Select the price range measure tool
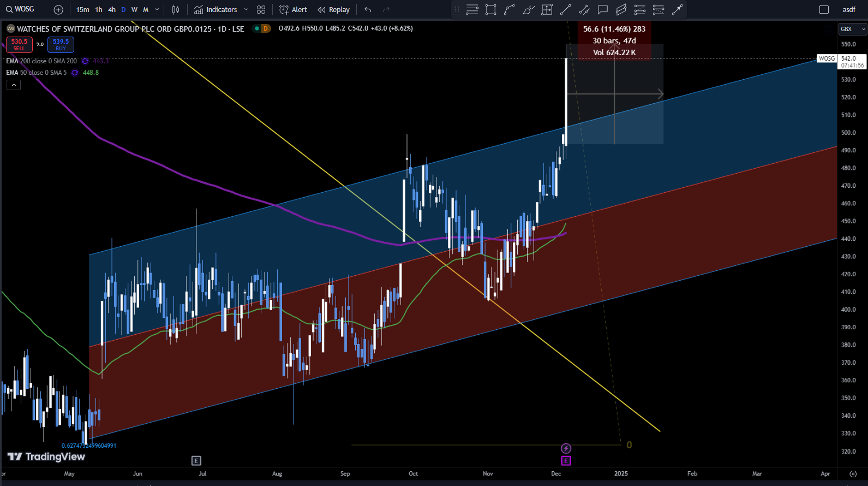The image size is (868, 486). coord(547,10)
